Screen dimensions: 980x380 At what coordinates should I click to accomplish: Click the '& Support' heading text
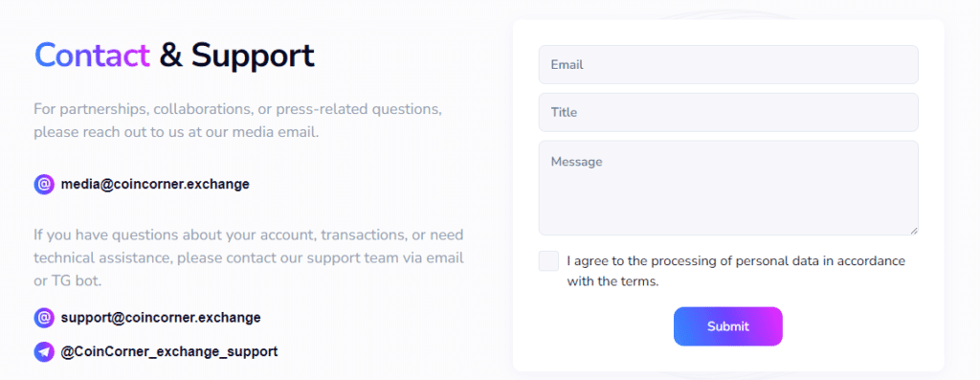tap(237, 55)
